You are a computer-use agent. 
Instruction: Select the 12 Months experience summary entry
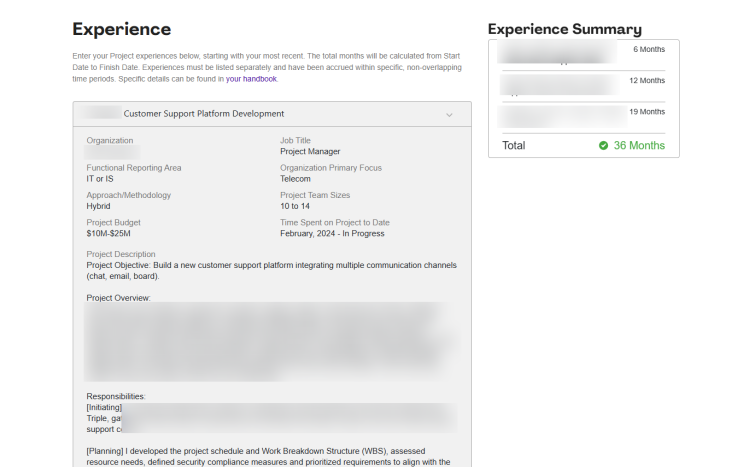click(583, 83)
